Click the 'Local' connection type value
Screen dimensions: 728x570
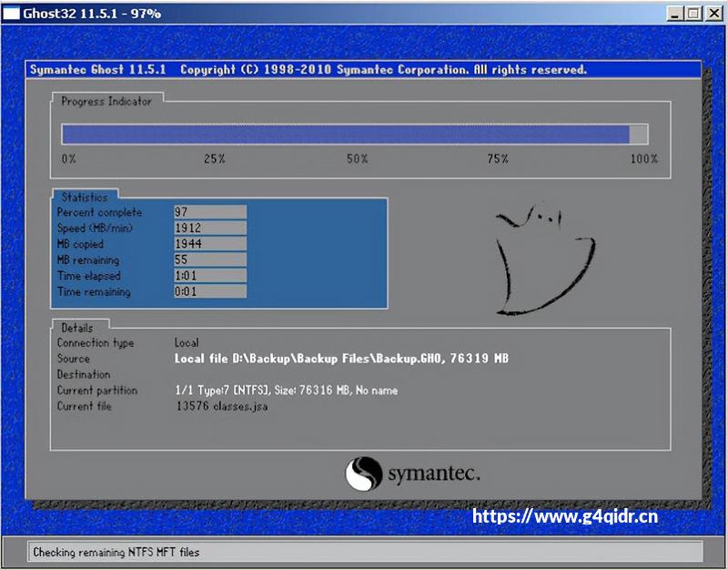187,343
